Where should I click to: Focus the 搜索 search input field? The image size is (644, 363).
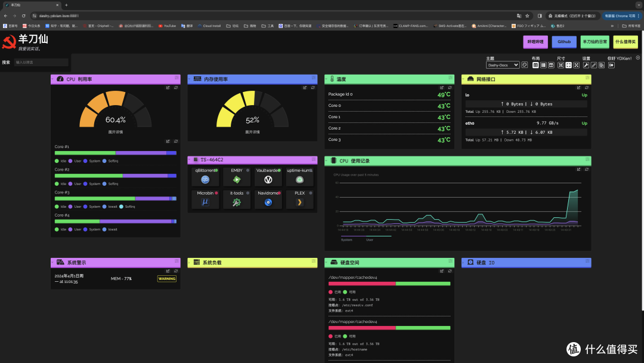coord(41,62)
